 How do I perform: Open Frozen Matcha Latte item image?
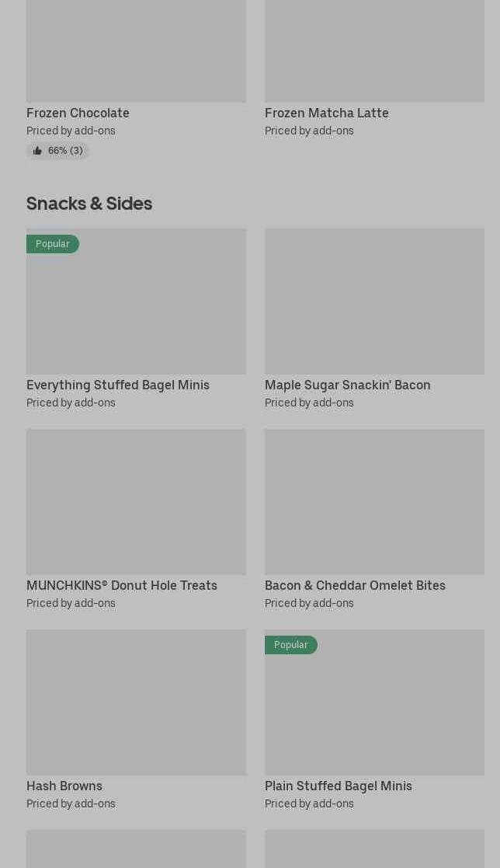tap(374, 51)
